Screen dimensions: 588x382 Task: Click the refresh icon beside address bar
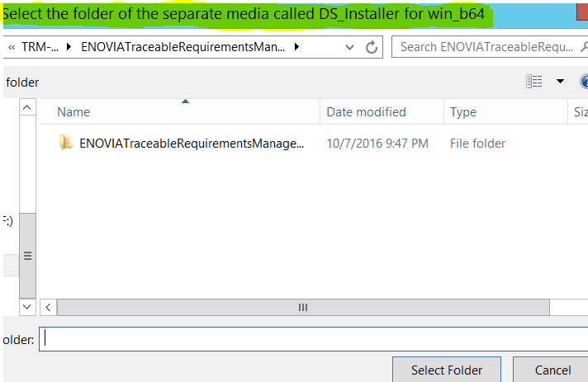pyautogui.click(x=372, y=47)
